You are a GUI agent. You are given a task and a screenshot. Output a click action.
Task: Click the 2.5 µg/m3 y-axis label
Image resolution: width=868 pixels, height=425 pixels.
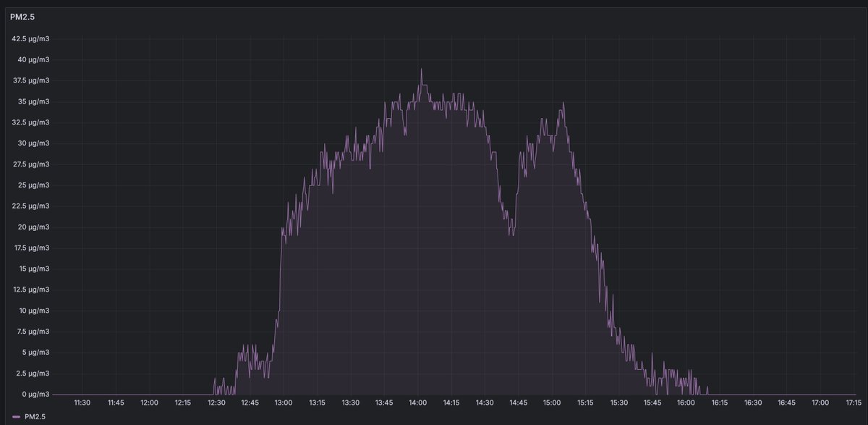33,374
